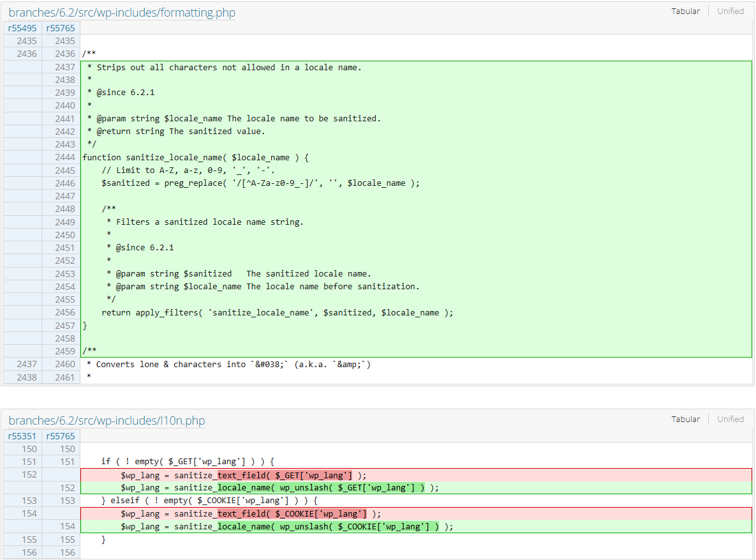Switch formatting.php diff to Unified view

tap(730, 11)
